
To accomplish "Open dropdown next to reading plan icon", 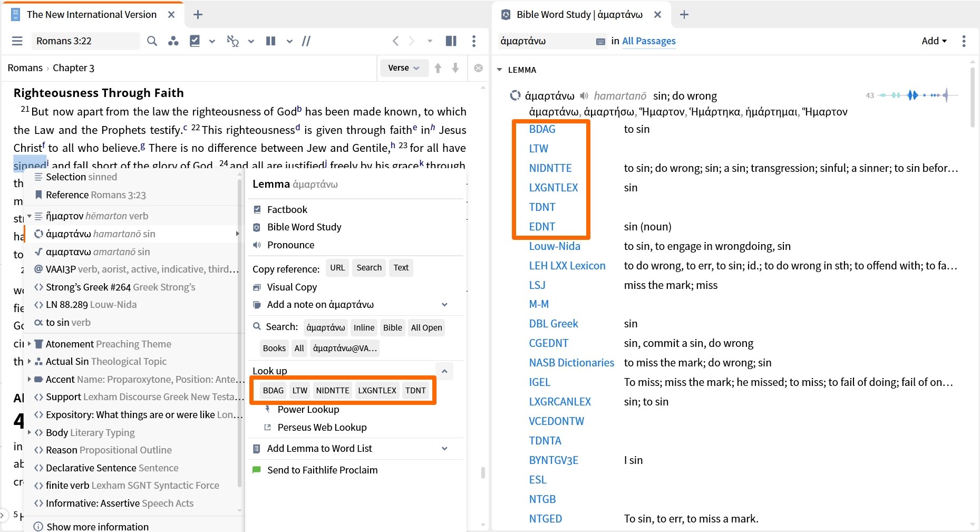I will [x=212, y=41].
